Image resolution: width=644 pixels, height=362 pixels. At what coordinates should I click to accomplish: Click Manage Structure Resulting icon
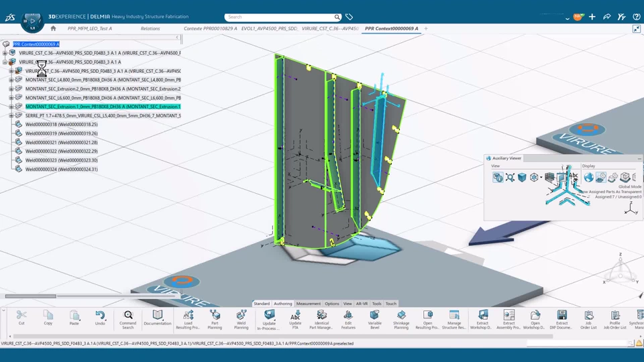(454, 315)
